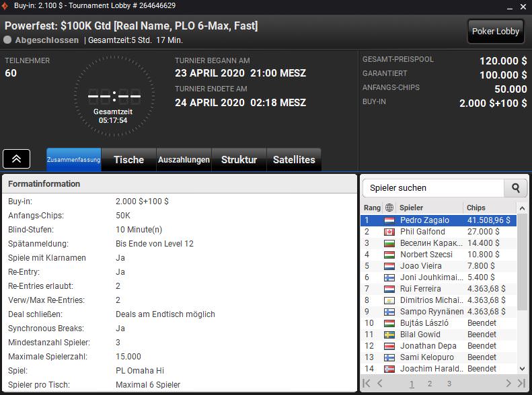Jump to the first page of players

[x=367, y=384]
